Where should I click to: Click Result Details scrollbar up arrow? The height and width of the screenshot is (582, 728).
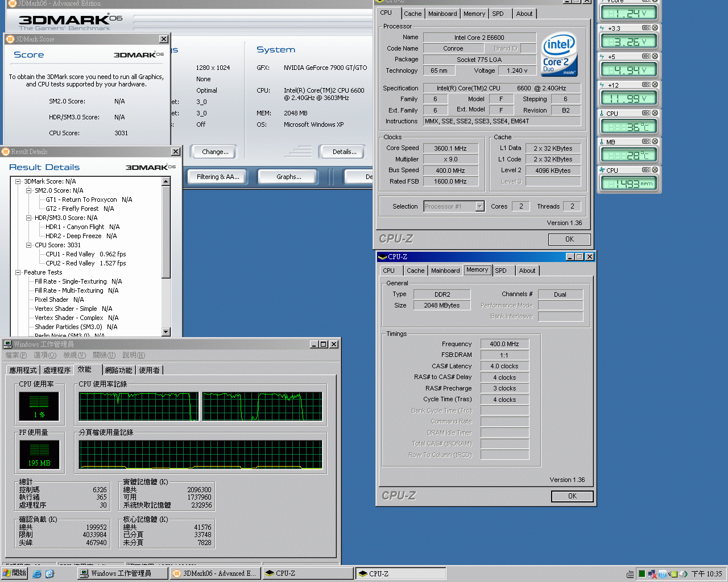click(166, 181)
